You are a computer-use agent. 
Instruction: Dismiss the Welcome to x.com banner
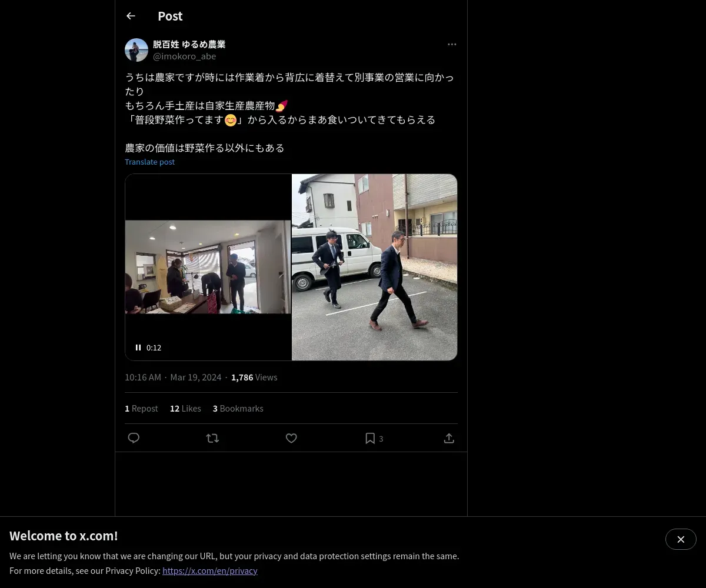pyautogui.click(x=681, y=539)
